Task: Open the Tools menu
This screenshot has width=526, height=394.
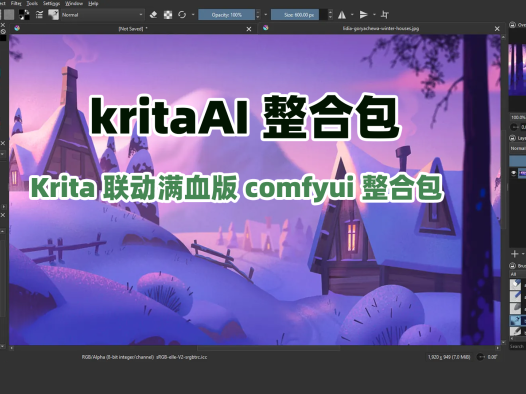Action: tap(32, 3)
